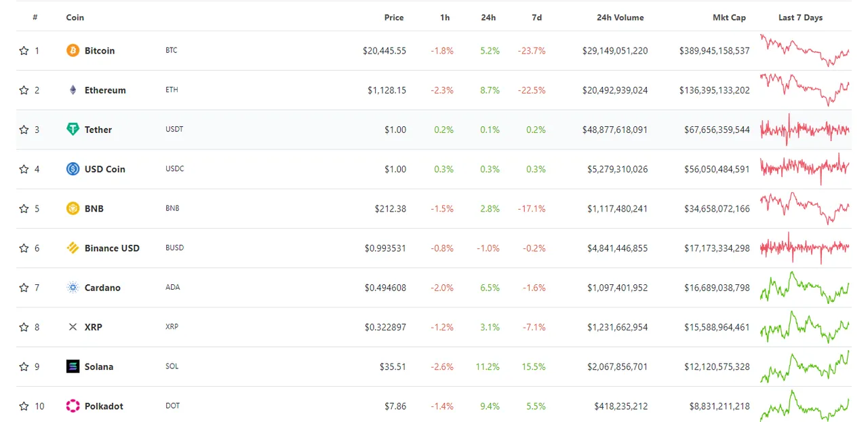Open the Tether name link
This screenshot has height=422, width=868.
(98, 129)
